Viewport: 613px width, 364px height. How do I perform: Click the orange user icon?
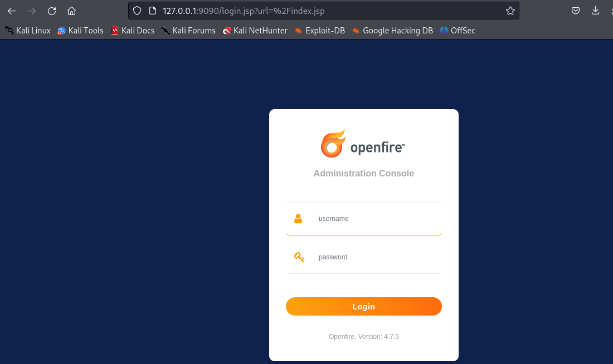click(x=298, y=219)
